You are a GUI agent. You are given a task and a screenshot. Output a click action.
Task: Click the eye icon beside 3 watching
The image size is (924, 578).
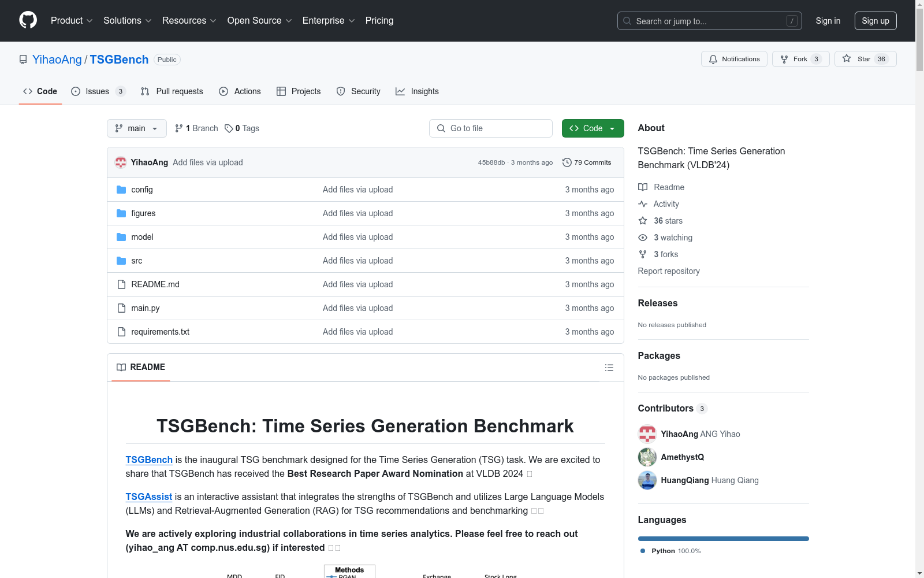pos(643,238)
